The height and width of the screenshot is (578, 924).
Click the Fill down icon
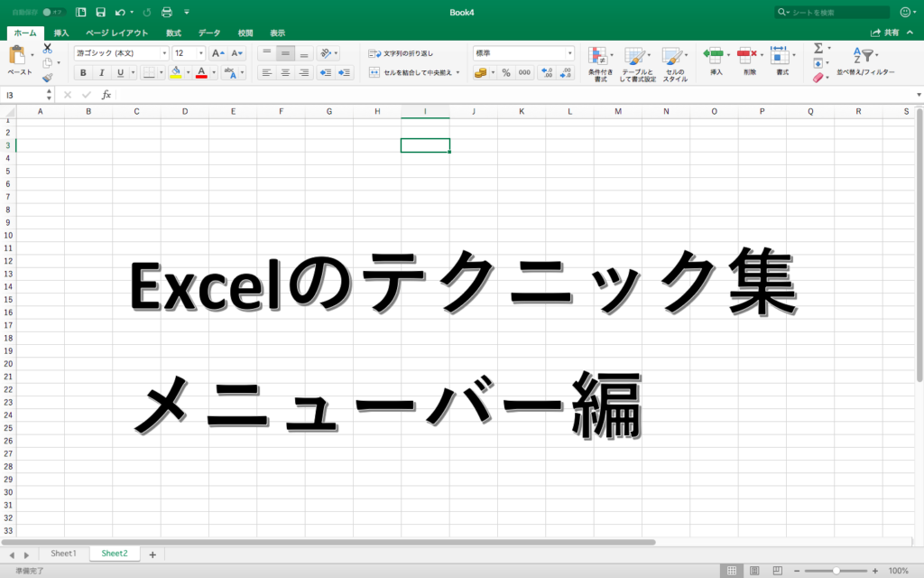818,63
